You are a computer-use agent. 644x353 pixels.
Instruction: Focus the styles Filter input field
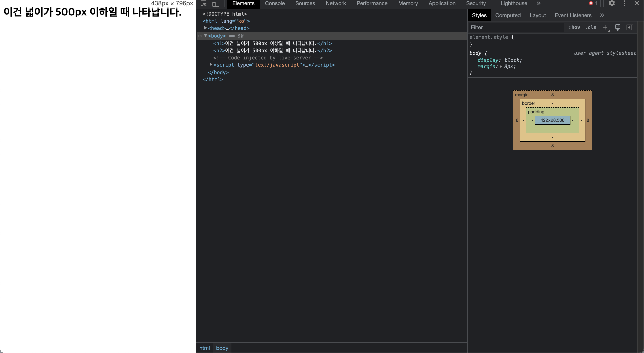(x=515, y=27)
